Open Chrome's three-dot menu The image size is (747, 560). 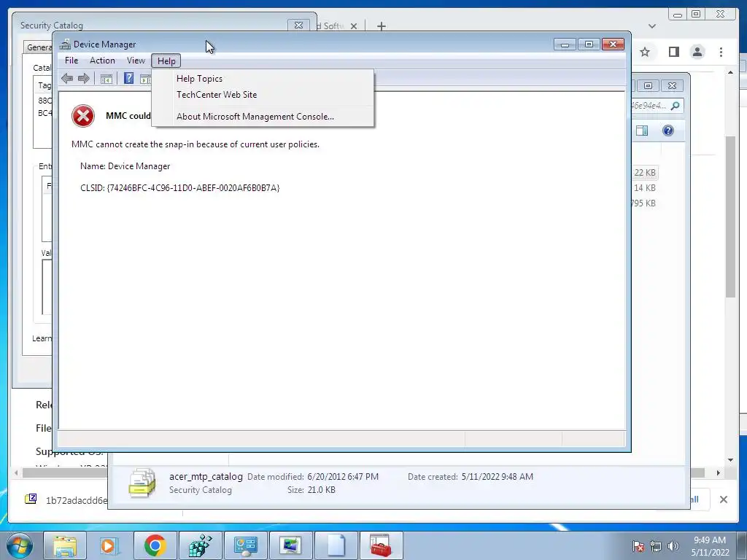[x=721, y=52]
